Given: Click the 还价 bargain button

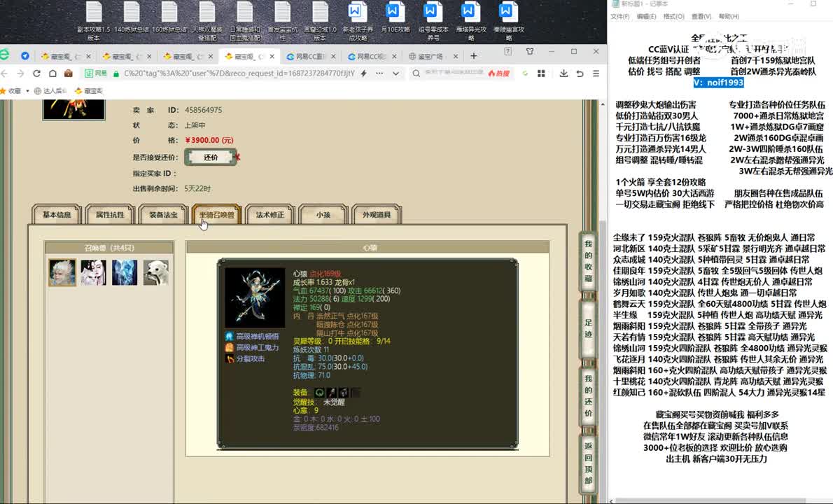Looking at the screenshot, I should [x=211, y=157].
